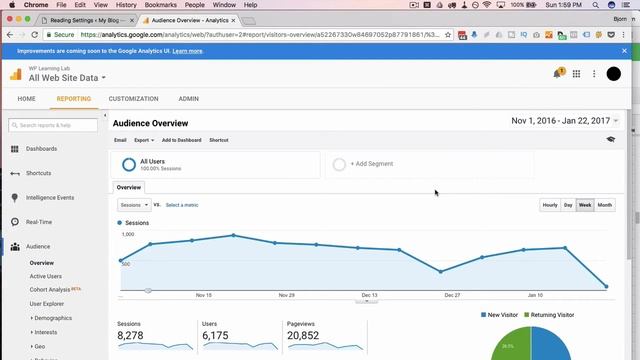Open the Bookmarks menu in menu bar
This screenshot has height=360, width=640.
[161, 5]
